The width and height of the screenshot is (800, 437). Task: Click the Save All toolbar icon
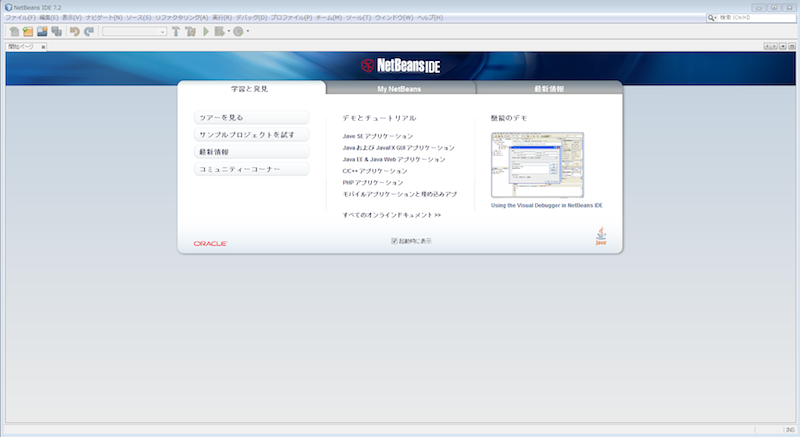[56, 32]
